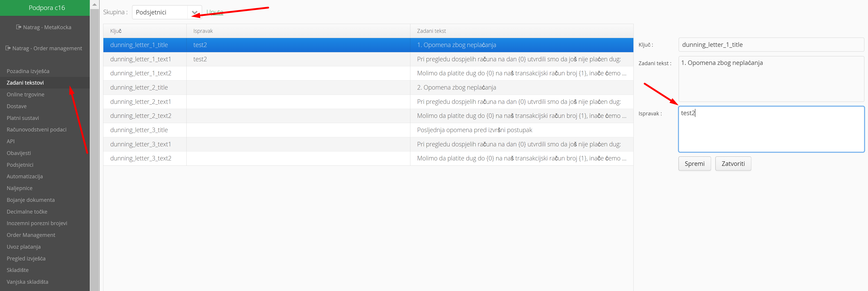Open Online trgovine menu item
Image resolution: width=868 pixels, height=291 pixels.
[x=26, y=94]
